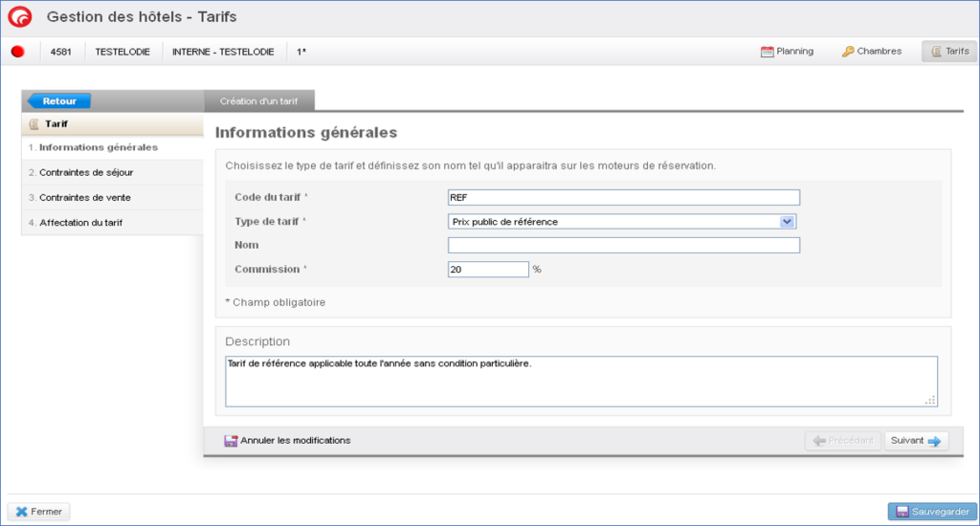Open the Tarifs section in toolbar
Screen dimensions: 980x526
(x=949, y=52)
